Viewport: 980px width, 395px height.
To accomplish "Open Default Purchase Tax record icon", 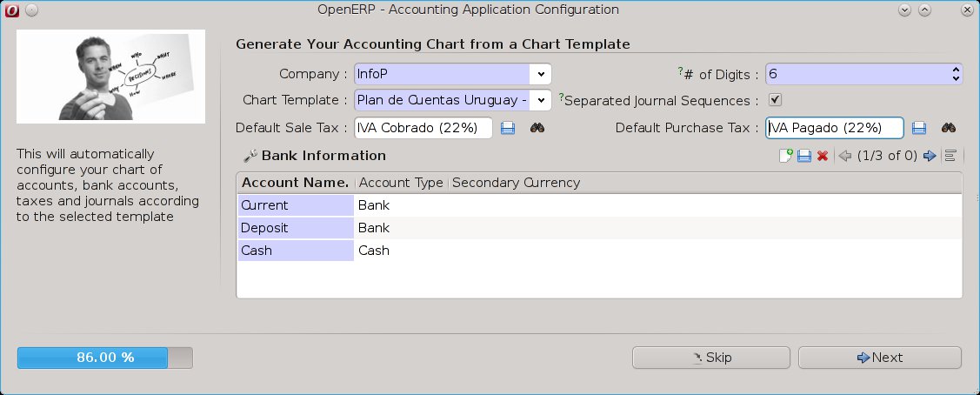I will point(919,128).
